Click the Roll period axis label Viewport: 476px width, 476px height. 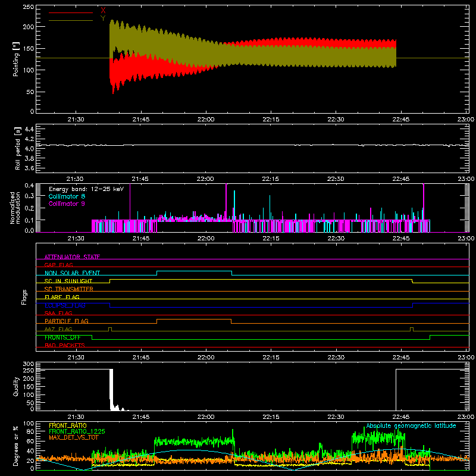coord(17,148)
